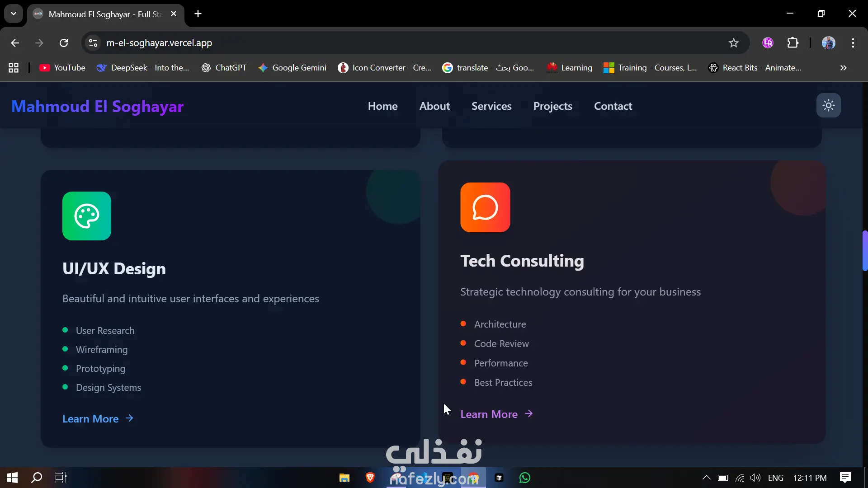Open the tab search dropdown arrow
Image resolution: width=868 pixels, height=488 pixels.
pos(14,14)
